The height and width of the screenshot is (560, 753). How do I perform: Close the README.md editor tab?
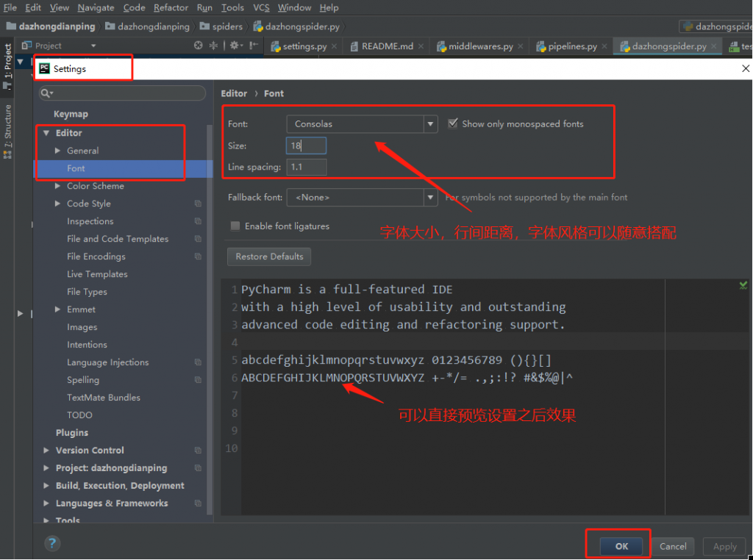click(x=421, y=46)
